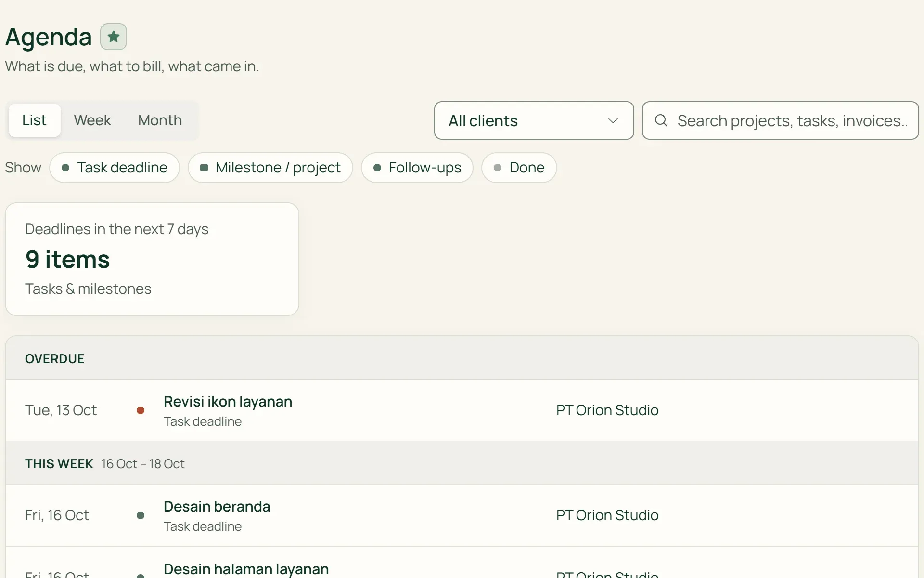Image resolution: width=924 pixels, height=578 pixels.
Task: Switch to the Week view tab
Action: (92, 120)
